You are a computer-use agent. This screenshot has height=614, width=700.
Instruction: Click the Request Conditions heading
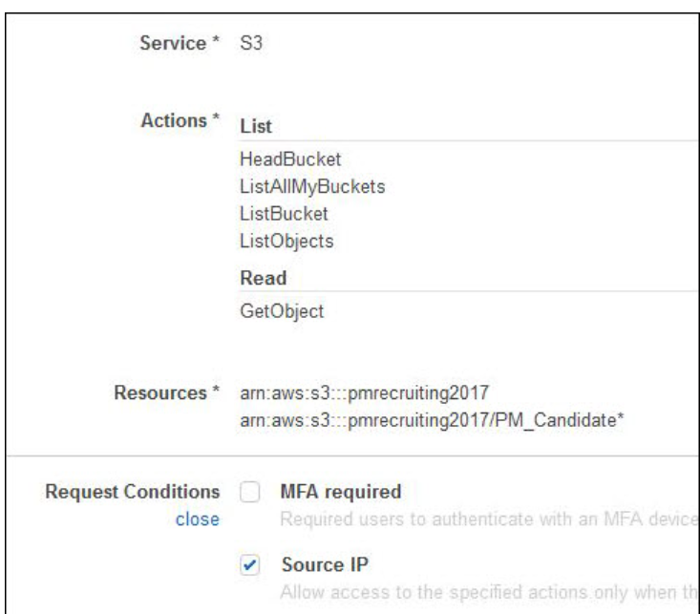click(x=131, y=493)
